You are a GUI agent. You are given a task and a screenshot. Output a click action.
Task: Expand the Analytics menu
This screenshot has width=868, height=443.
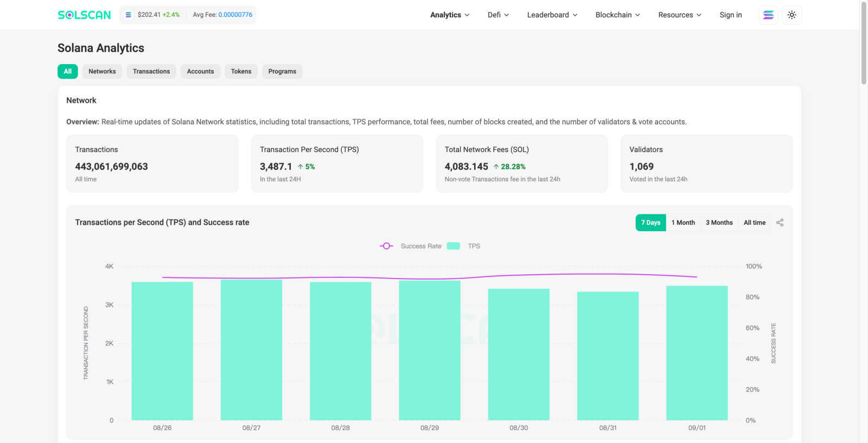pyautogui.click(x=450, y=15)
